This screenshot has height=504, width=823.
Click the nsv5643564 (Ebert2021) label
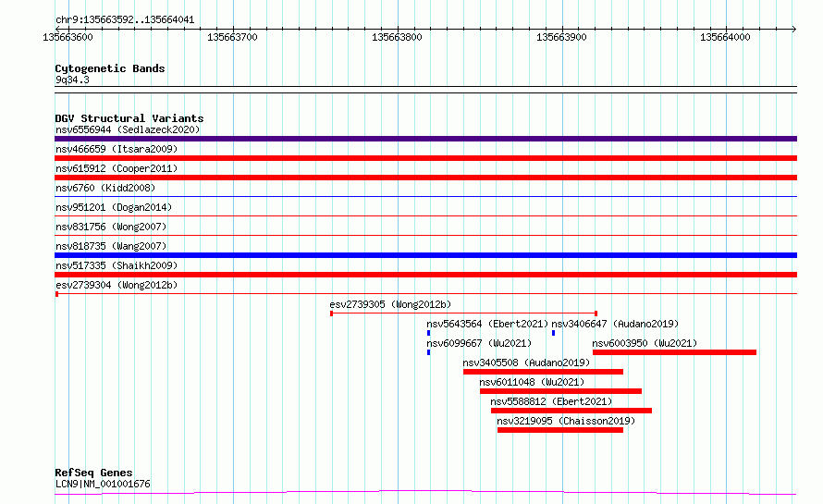(x=487, y=324)
